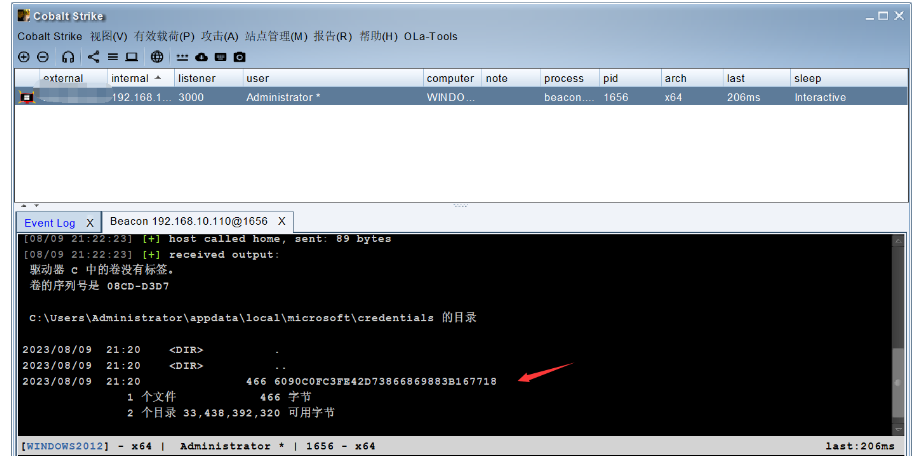Click the connect to team server plus icon
The width and height of the screenshot is (912, 456).
coord(23,57)
